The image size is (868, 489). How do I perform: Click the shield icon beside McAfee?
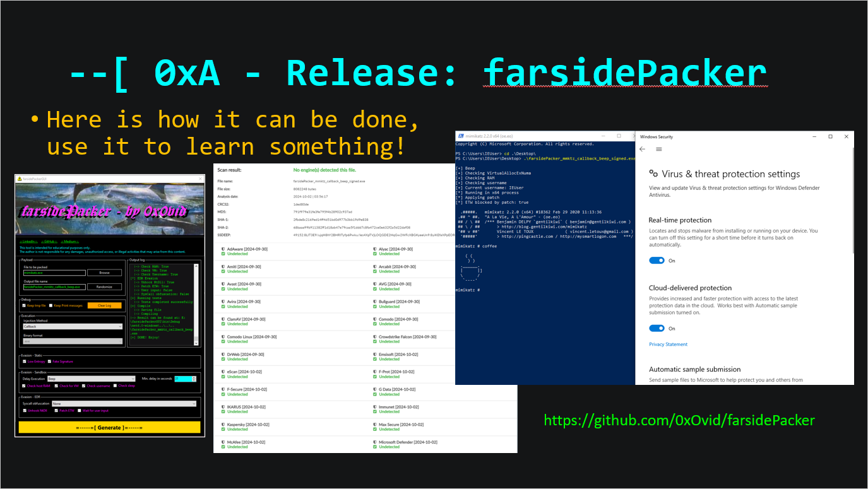coord(223,442)
